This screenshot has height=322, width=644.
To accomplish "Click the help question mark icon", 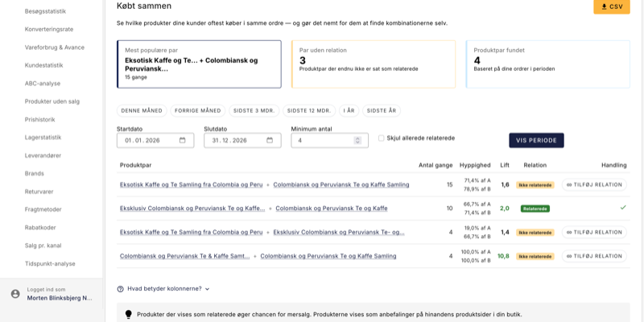I will [x=121, y=289].
